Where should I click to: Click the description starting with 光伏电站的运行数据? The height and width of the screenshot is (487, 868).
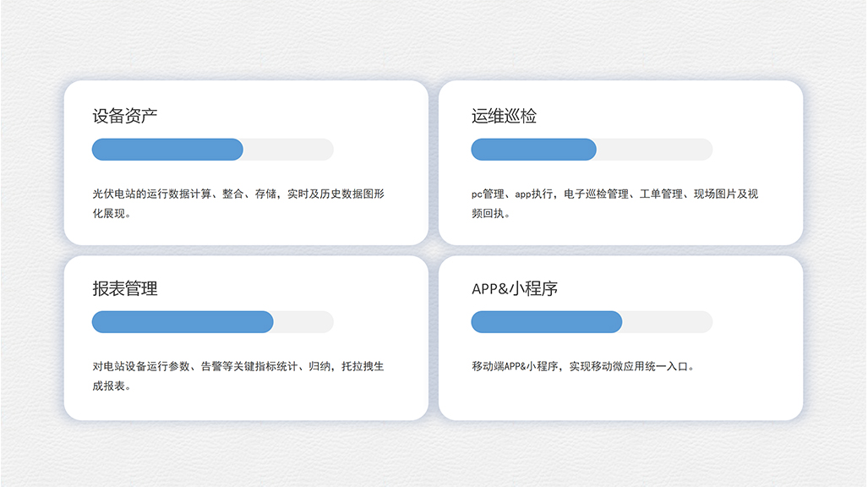pos(238,203)
